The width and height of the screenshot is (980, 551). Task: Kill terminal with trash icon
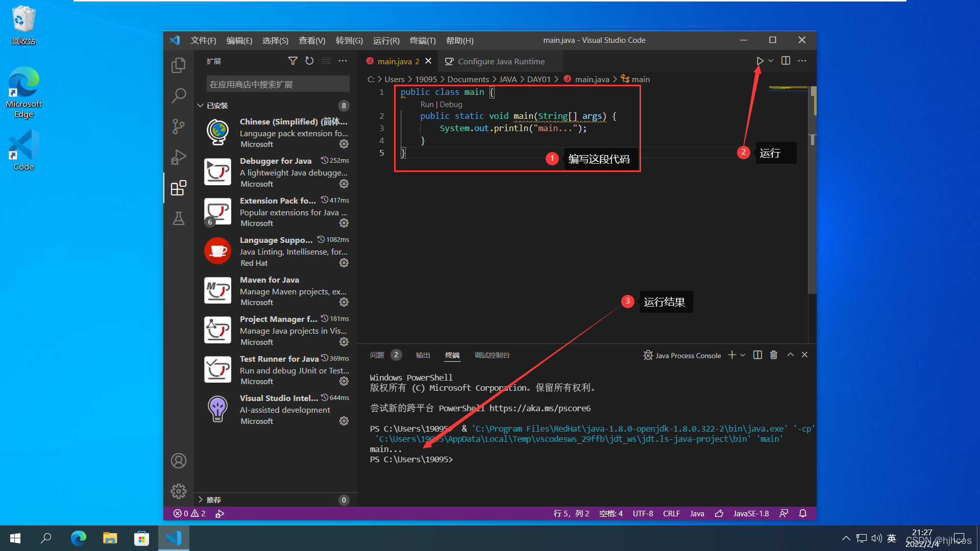774,355
